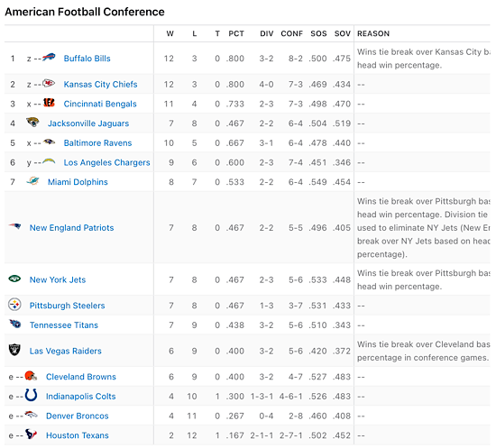
Task: Sort by the CONF column header
Action: [x=291, y=33]
